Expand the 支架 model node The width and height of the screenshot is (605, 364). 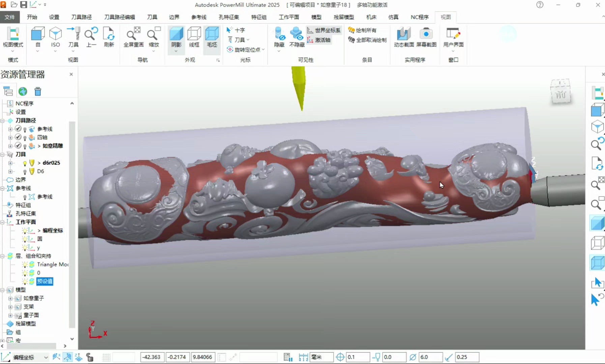pos(10,307)
